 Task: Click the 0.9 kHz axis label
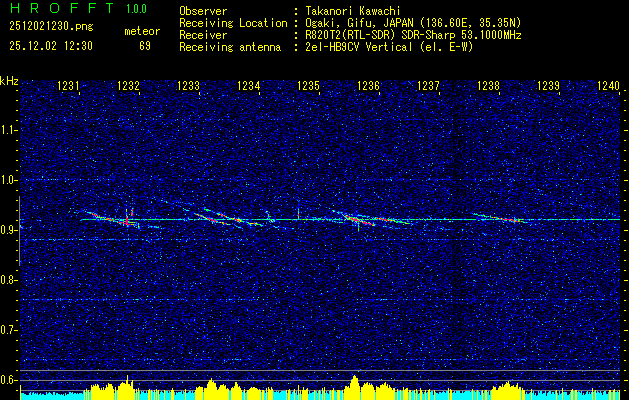9,230
